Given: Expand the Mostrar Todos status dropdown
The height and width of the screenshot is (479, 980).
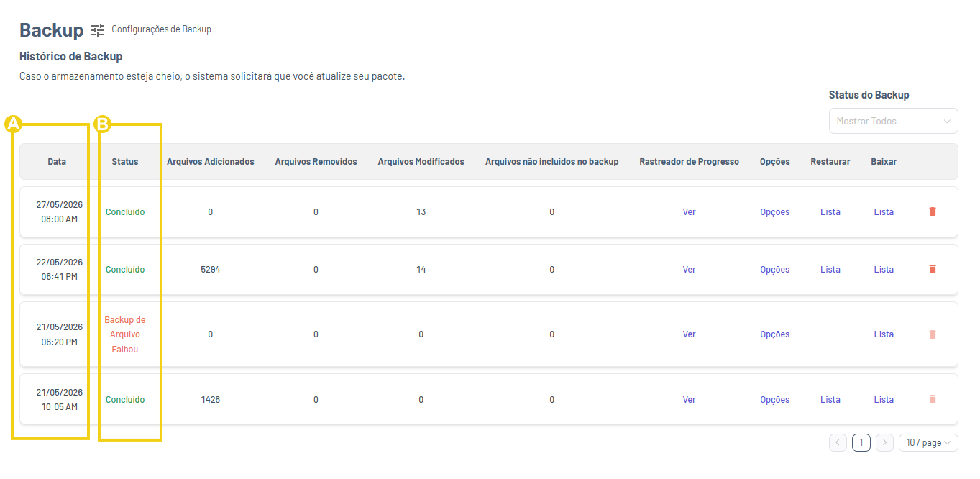Looking at the screenshot, I should pos(893,121).
